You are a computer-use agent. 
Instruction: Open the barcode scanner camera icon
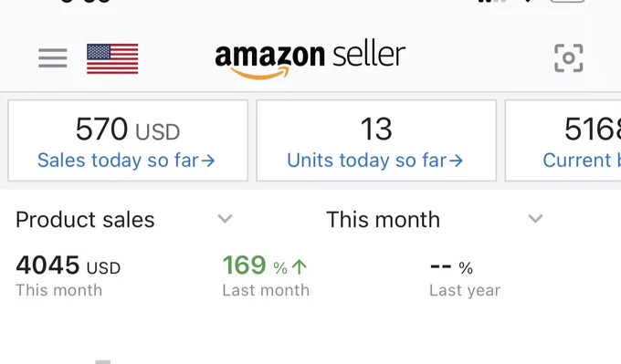[568, 58]
